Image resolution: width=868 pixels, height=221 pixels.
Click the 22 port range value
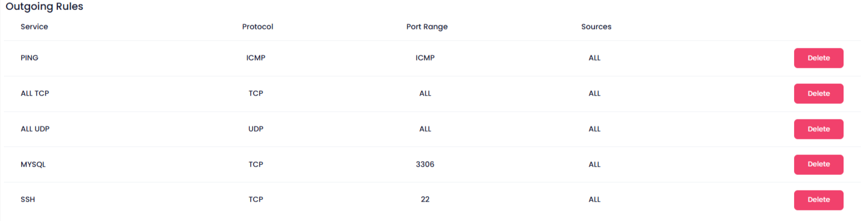point(425,200)
